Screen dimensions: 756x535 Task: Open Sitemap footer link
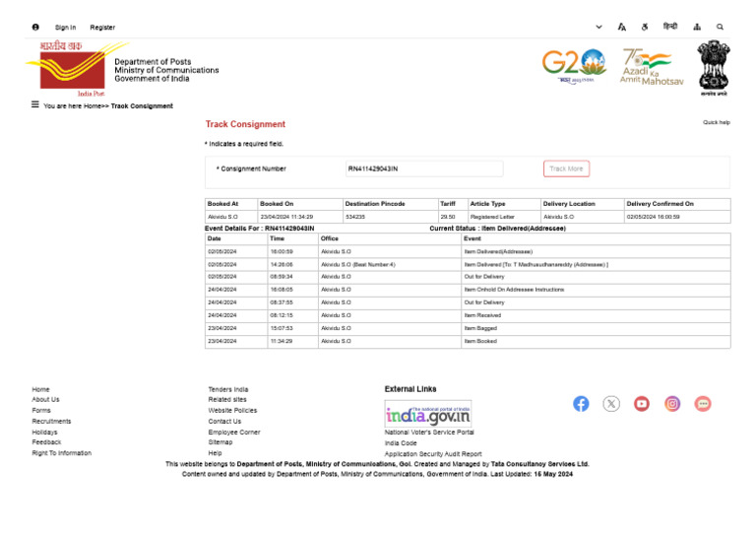point(220,442)
